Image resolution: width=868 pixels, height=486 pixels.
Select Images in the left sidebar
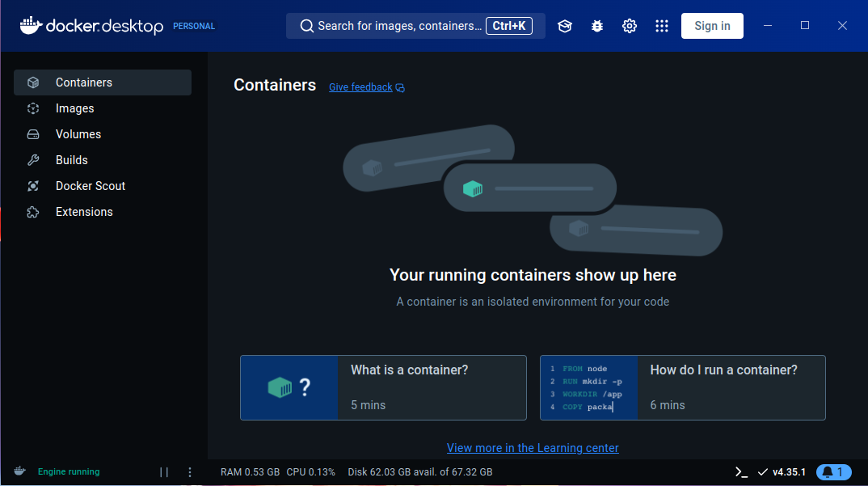74,108
